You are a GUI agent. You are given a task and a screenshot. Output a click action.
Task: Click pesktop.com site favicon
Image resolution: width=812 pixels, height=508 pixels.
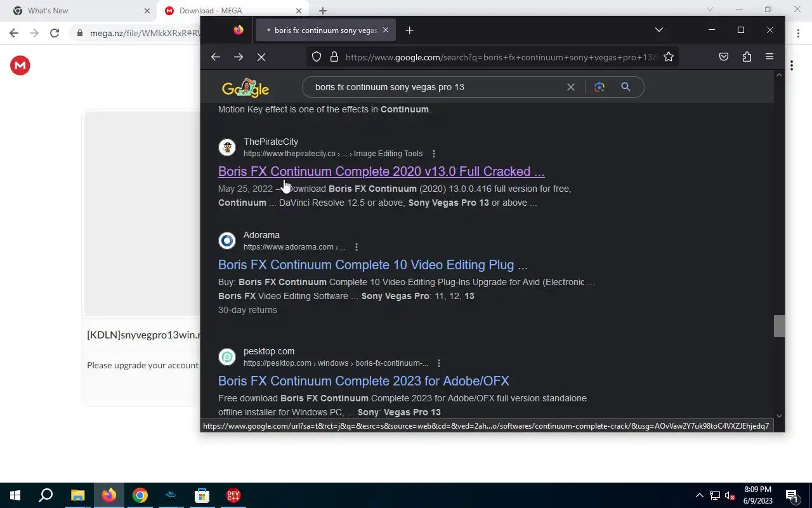tap(227, 357)
